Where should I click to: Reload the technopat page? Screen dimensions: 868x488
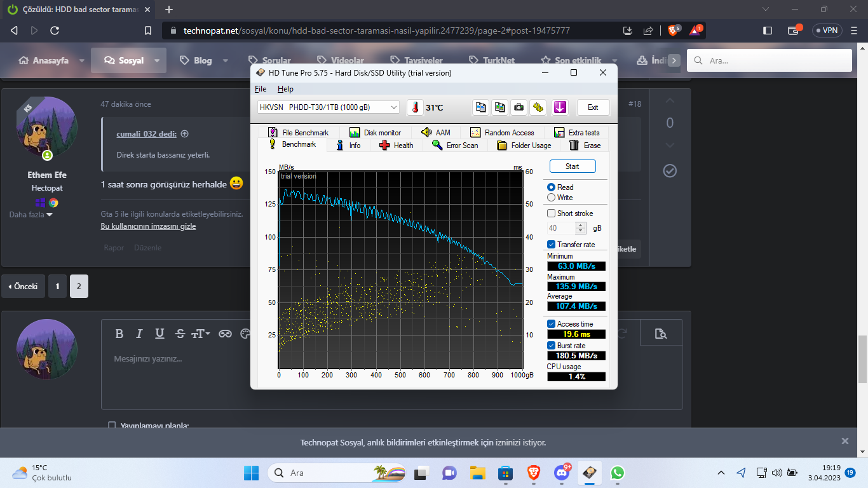(x=55, y=30)
